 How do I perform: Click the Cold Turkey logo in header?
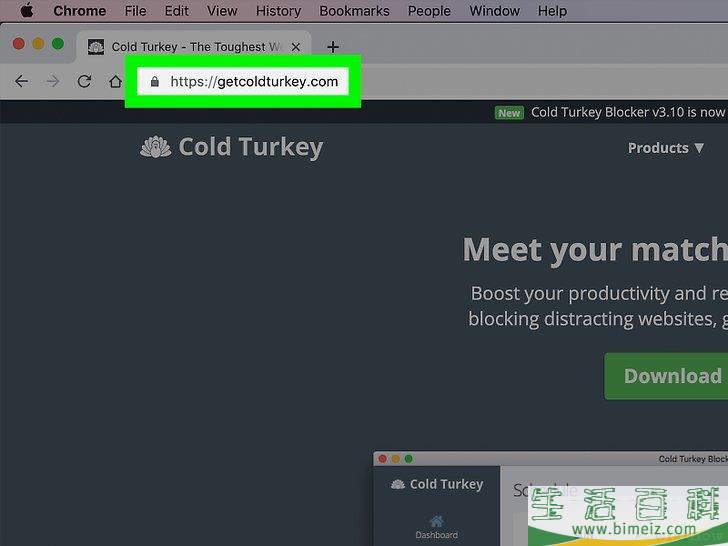231,148
